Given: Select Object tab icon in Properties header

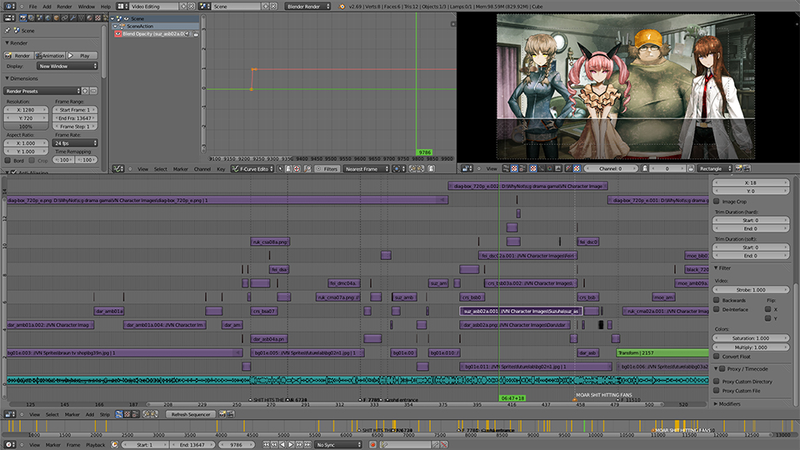Looking at the screenshot, I should click(x=56, y=18).
